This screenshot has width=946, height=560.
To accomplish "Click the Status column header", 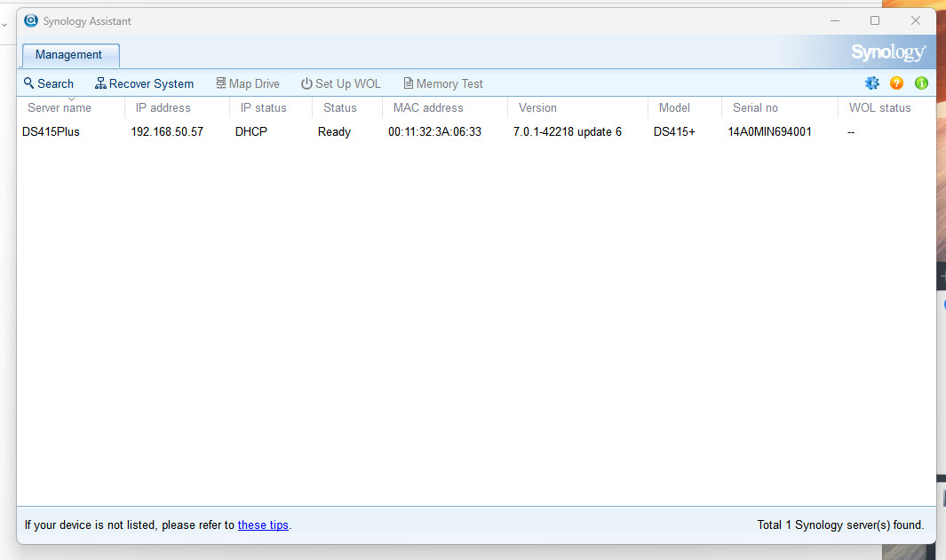I will [x=347, y=107].
